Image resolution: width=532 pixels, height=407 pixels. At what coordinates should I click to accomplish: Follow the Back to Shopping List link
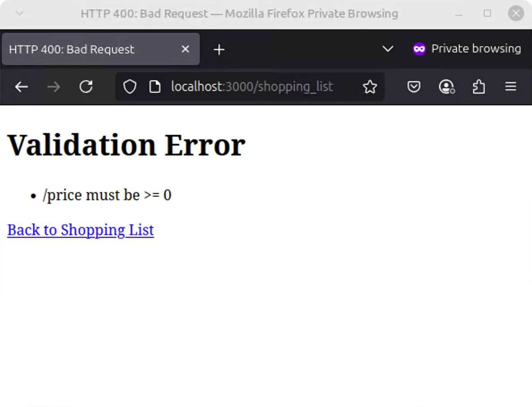[81, 230]
